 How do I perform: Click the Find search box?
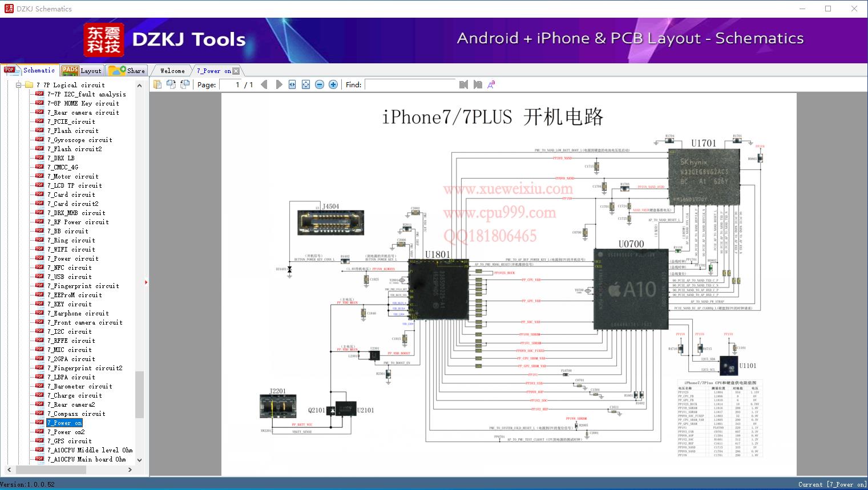coord(410,84)
